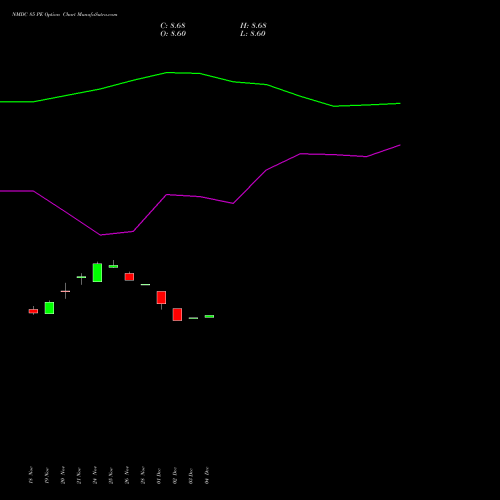Click the tall green candle for 24 Nov
Viewport: 500px width, 500px height.
(97, 272)
